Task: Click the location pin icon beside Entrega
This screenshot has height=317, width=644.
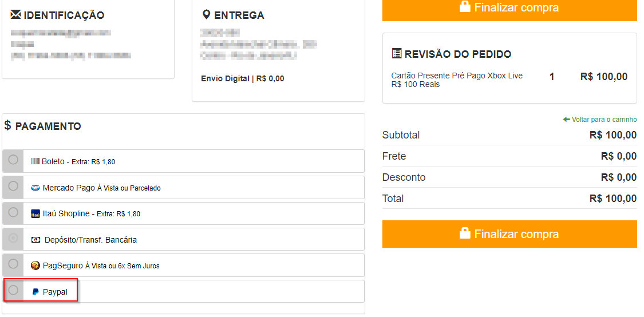Action: pos(207,14)
